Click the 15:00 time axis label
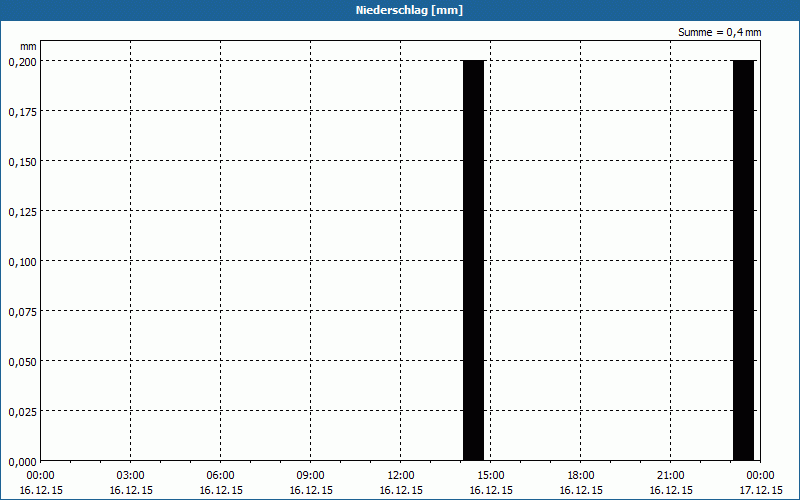The height and width of the screenshot is (500, 800). [491, 475]
